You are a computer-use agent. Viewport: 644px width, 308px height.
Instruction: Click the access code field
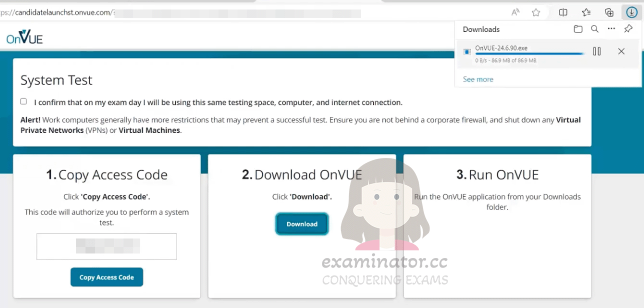(x=106, y=246)
